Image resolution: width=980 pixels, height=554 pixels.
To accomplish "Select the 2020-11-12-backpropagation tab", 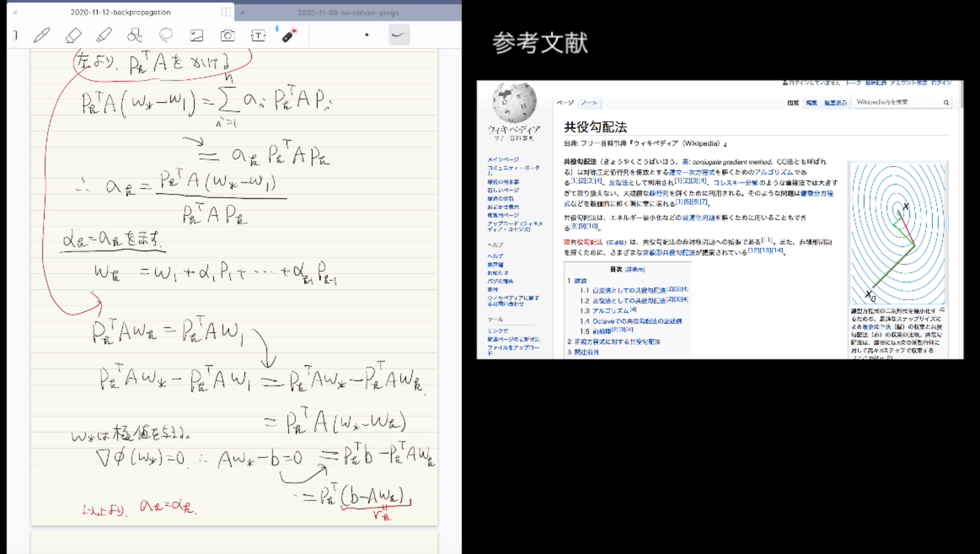I will (x=120, y=12).
